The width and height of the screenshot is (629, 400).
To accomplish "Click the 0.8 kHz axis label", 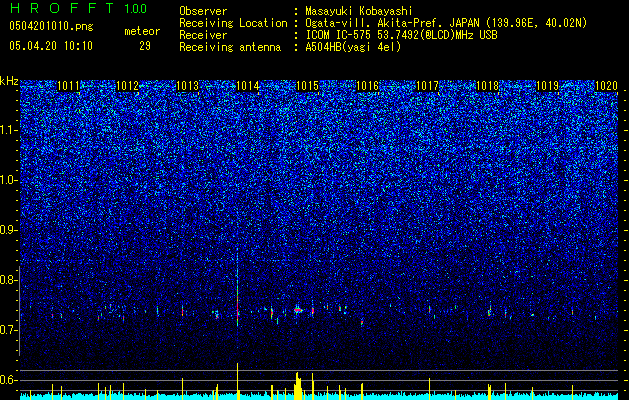I will 9,280.
